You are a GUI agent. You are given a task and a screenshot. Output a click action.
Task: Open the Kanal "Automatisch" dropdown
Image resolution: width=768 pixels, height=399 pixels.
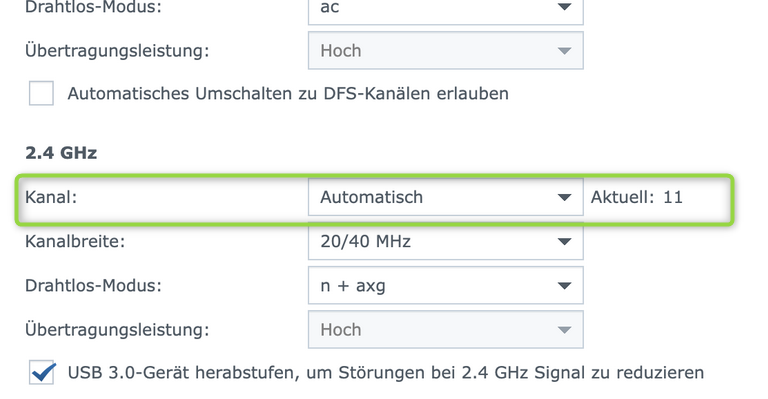446,197
